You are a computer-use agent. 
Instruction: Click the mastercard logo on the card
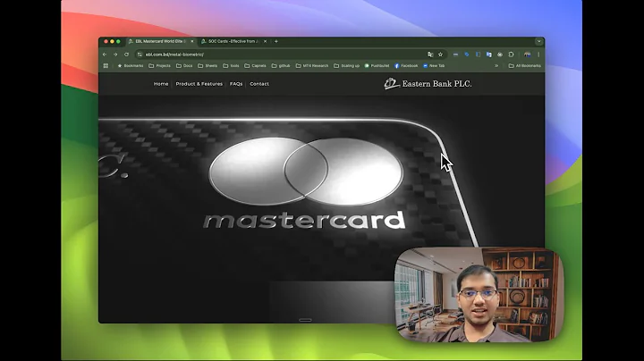pyautogui.click(x=305, y=182)
